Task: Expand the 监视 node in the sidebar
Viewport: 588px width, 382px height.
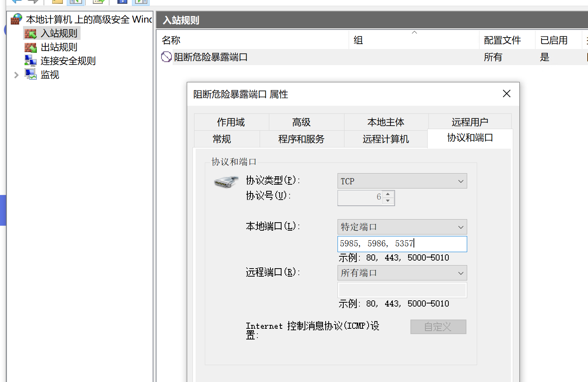Action: point(16,75)
